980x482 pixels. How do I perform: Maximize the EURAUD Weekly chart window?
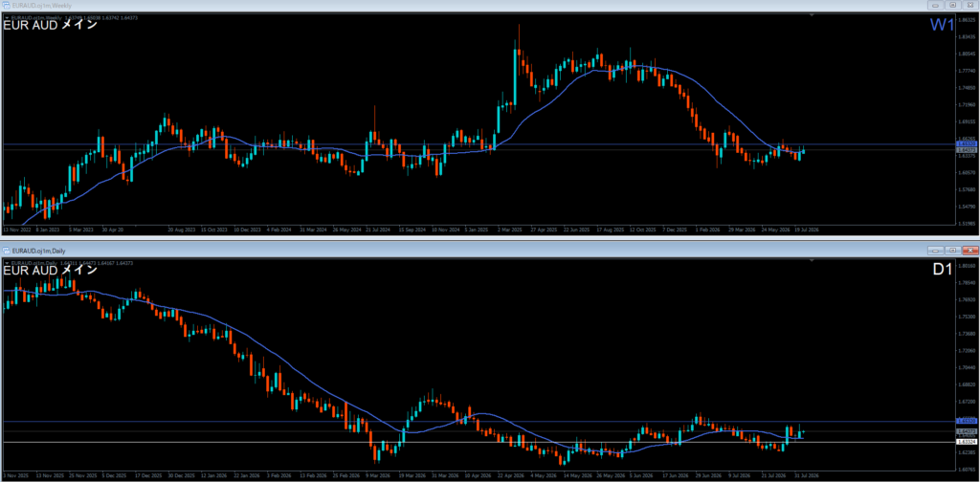(x=953, y=5)
